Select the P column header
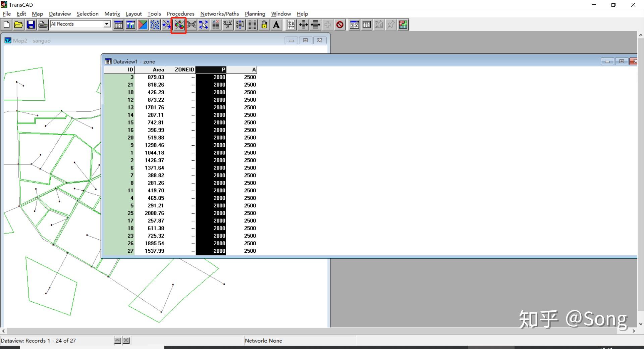 point(211,70)
